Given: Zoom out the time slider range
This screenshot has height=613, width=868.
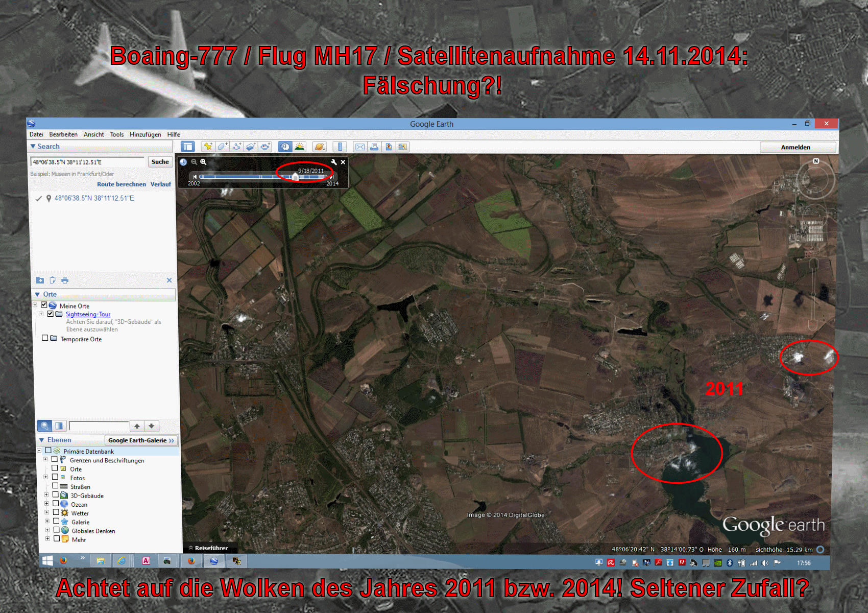Looking at the screenshot, I should [194, 162].
